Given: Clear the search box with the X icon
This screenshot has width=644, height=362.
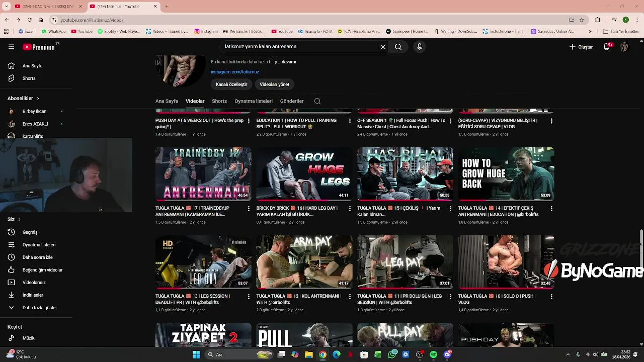Looking at the screenshot, I should point(383,47).
